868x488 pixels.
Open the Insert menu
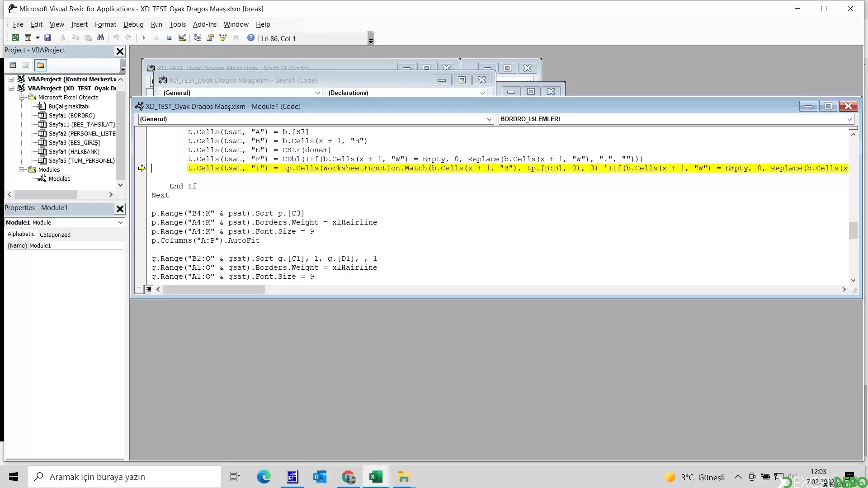point(80,24)
